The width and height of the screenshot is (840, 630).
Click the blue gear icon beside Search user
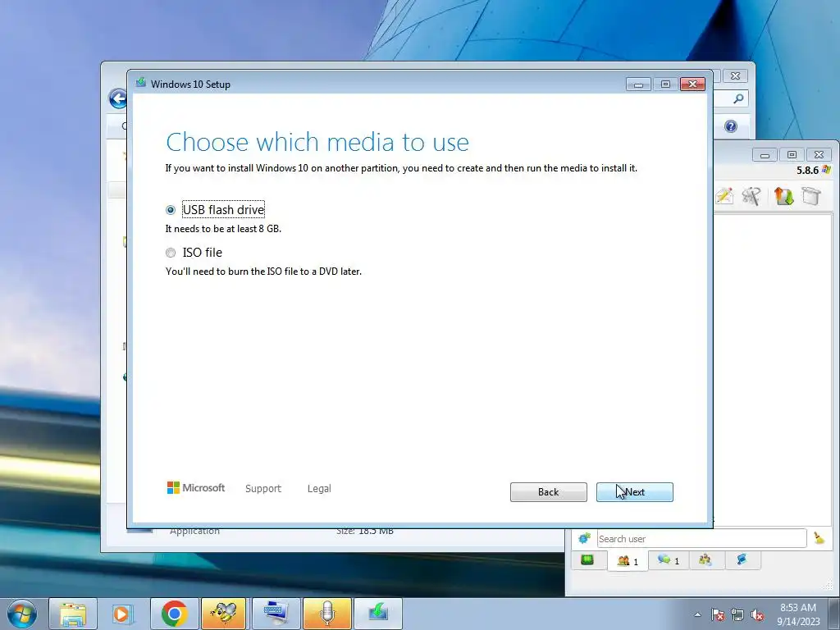[584, 538]
